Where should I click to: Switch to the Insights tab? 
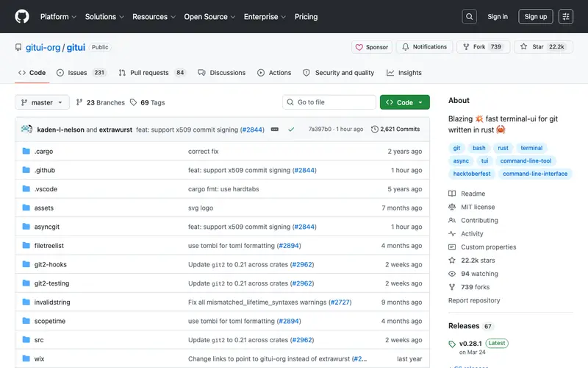404,72
